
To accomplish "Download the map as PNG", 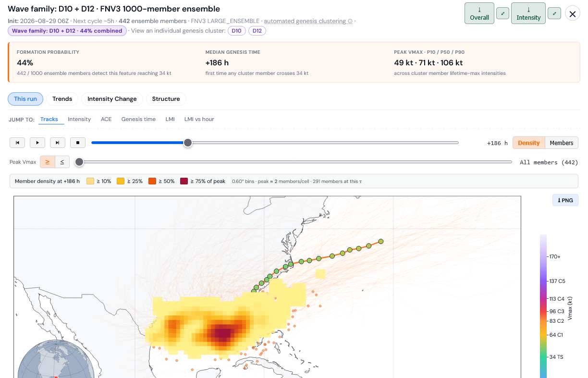I will pyautogui.click(x=565, y=200).
